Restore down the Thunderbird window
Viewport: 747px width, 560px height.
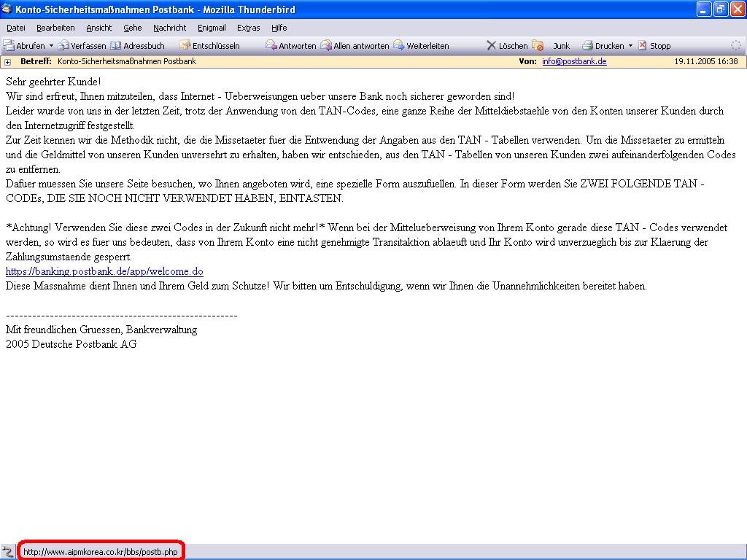[x=721, y=9]
